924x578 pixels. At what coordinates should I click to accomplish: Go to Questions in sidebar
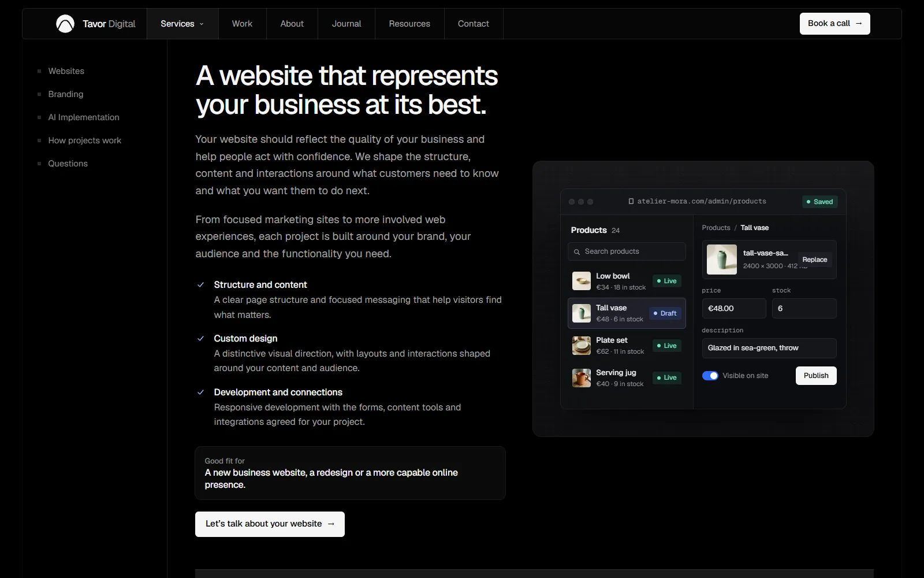coord(68,164)
